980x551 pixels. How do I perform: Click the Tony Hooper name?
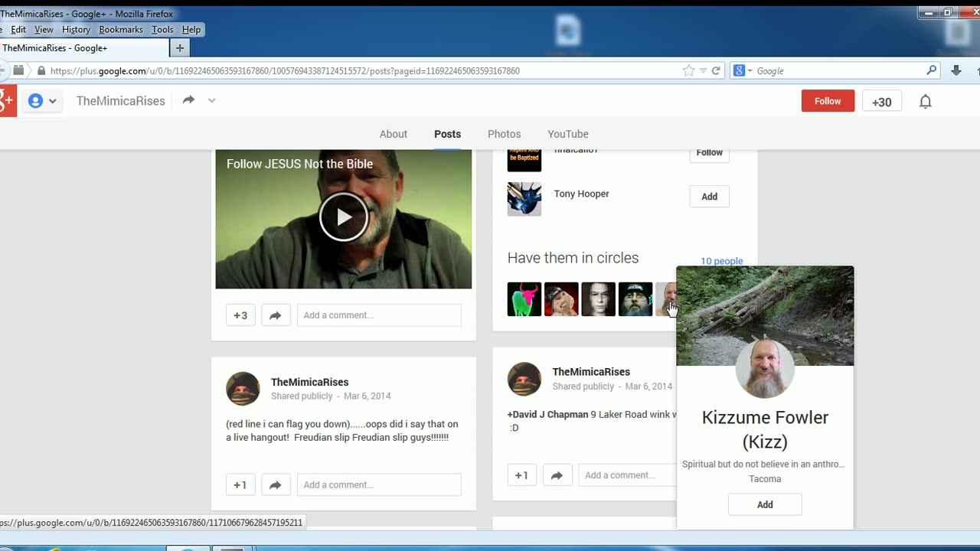(x=582, y=194)
